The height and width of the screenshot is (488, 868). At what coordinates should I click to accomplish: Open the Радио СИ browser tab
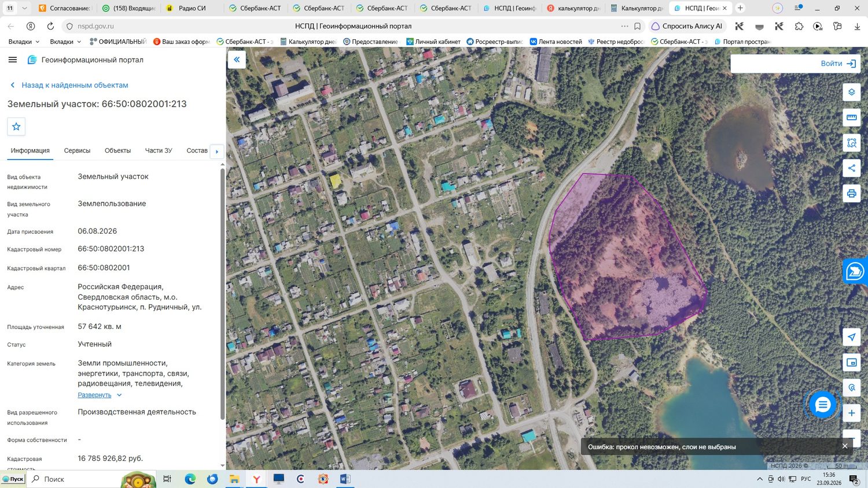[191, 8]
